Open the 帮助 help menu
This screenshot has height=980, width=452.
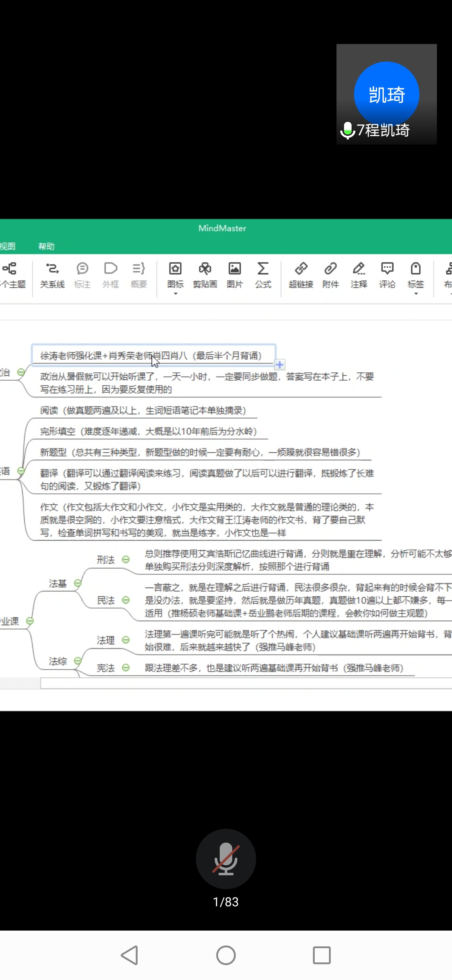click(46, 246)
